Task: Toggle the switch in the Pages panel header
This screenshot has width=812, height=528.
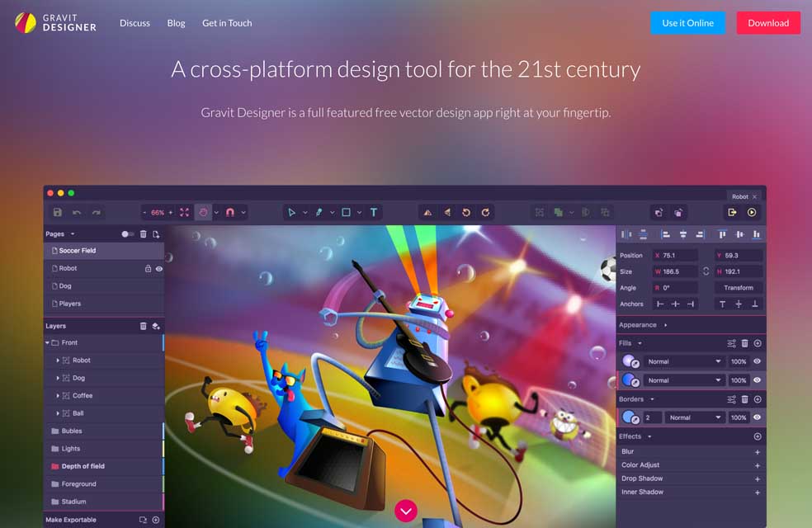Action: 128,234
